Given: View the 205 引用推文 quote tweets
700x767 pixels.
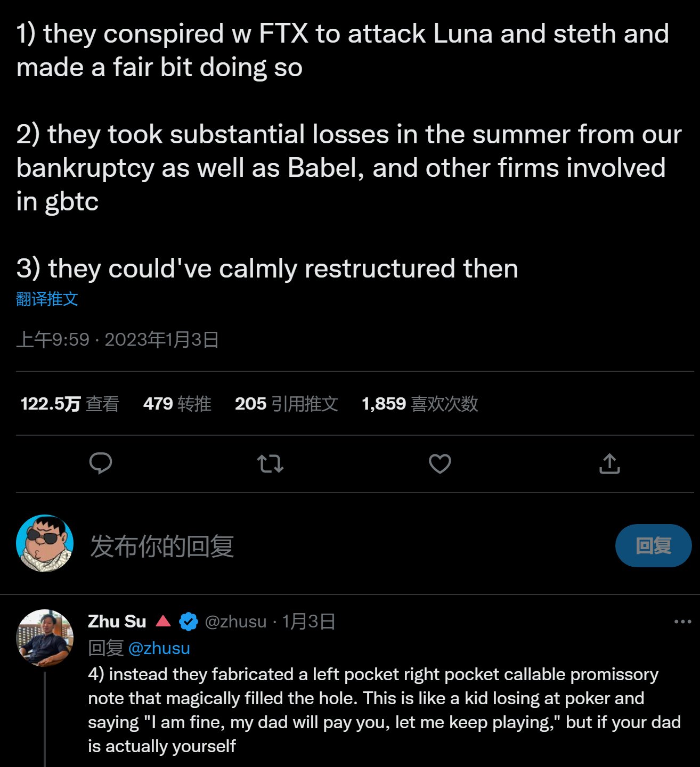Looking at the screenshot, I should (x=287, y=404).
